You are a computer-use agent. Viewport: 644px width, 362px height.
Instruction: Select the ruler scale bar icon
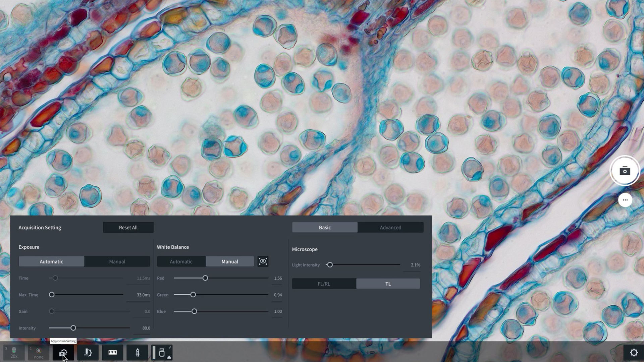click(x=113, y=353)
